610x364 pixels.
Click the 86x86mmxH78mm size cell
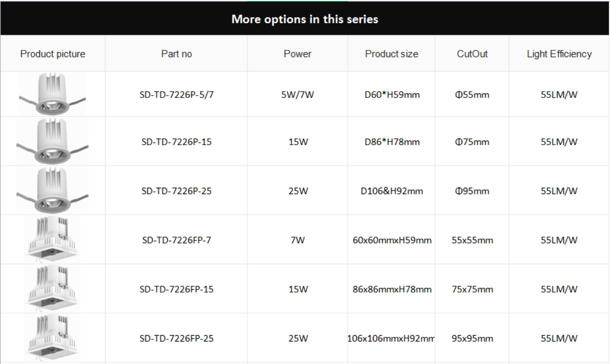click(x=392, y=289)
